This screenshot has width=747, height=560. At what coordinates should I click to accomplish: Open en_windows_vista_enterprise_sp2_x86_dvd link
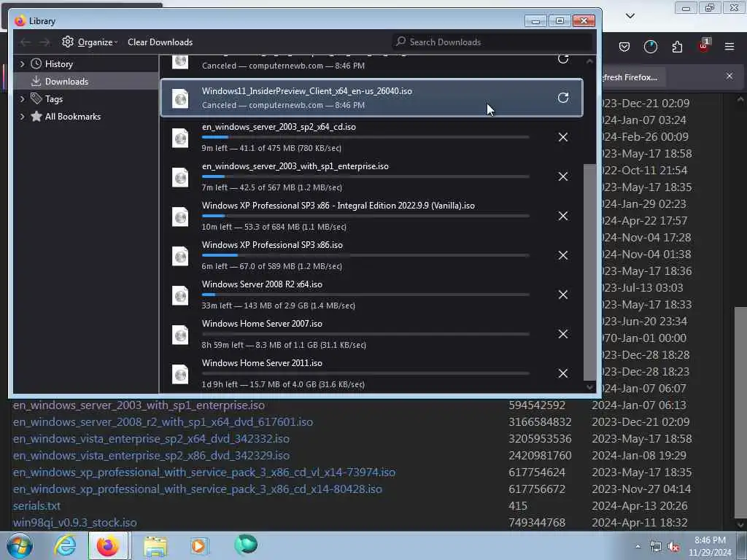[151, 456]
